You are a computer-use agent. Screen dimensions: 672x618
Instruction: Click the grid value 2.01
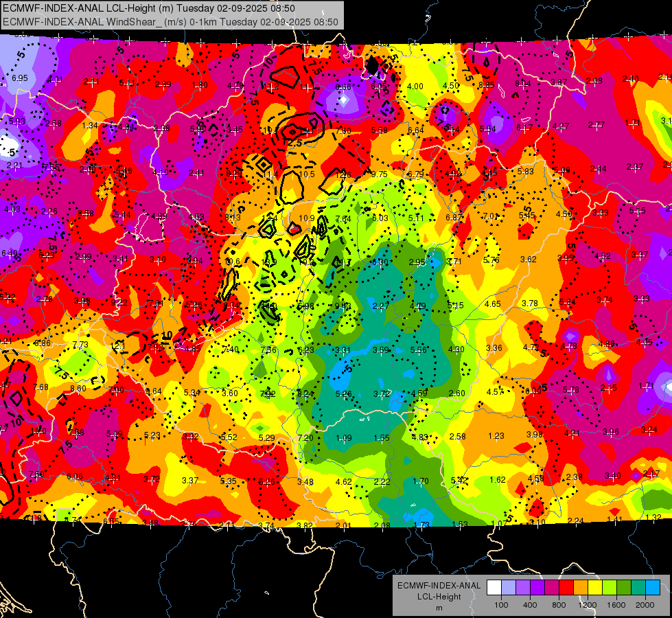(x=343, y=525)
